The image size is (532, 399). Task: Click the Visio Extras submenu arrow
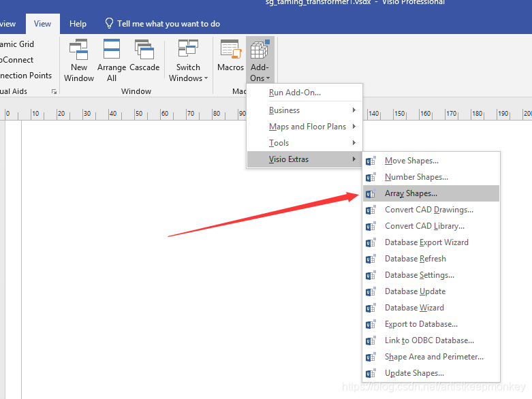pos(354,159)
